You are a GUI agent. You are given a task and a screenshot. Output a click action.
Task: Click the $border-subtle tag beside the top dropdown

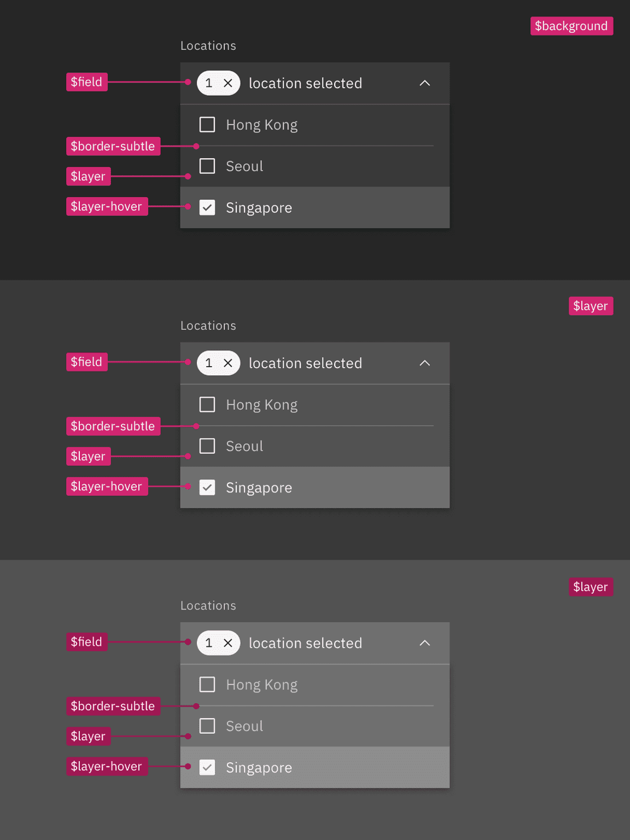click(x=113, y=146)
